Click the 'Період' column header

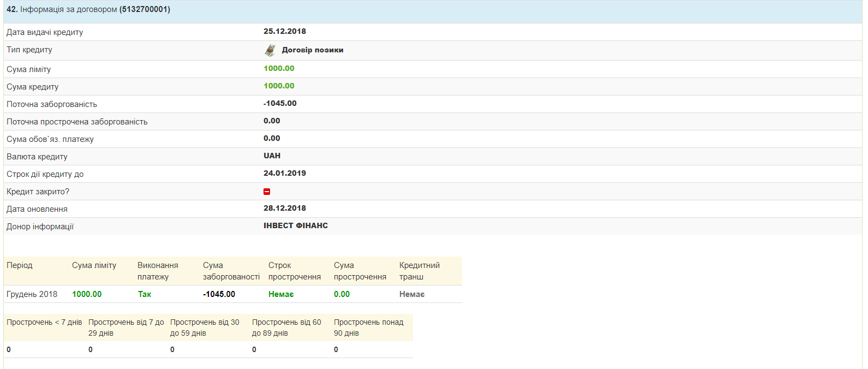20,265
